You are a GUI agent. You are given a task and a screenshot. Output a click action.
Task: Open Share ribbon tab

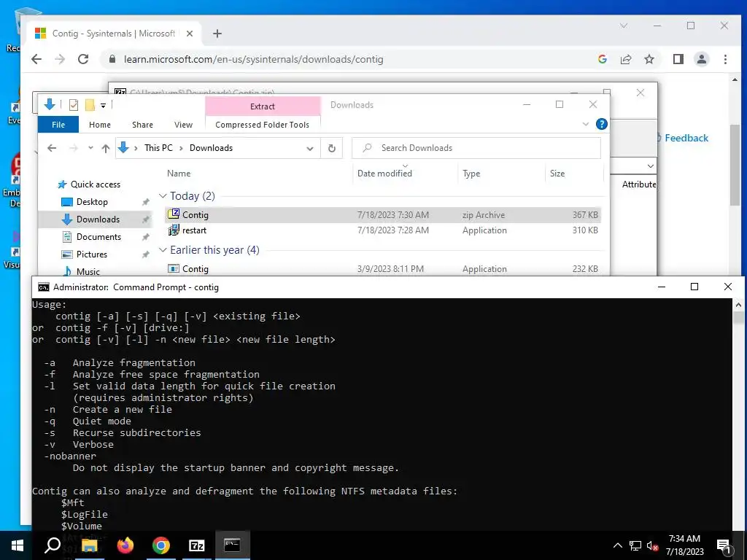pos(142,124)
